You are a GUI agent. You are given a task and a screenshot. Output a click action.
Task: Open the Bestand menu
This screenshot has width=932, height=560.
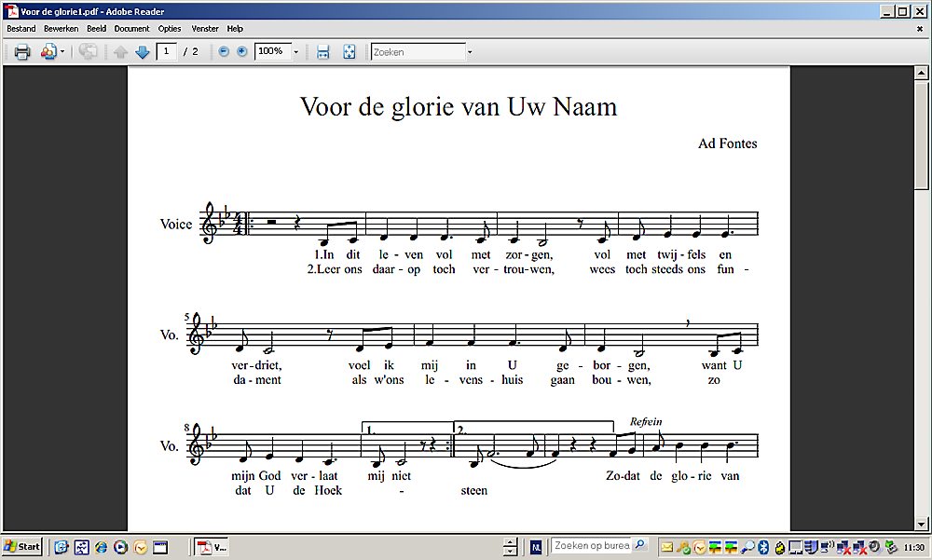tap(21, 29)
